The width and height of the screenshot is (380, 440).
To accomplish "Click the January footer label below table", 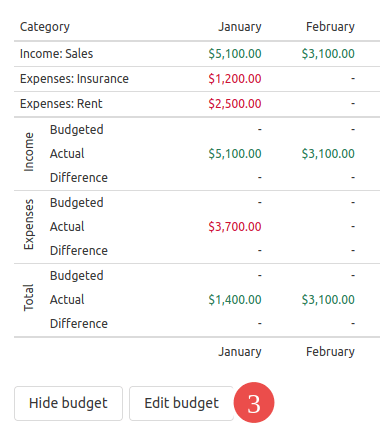I will click(240, 352).
